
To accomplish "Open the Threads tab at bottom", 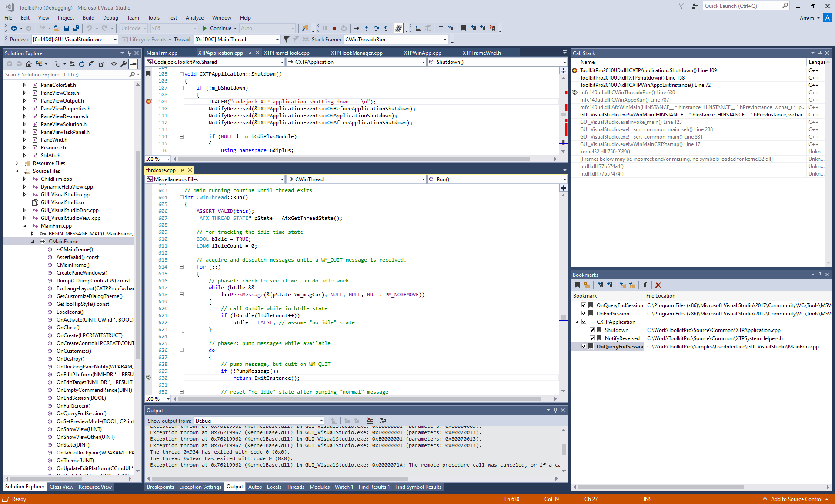I will pos(295,487).
